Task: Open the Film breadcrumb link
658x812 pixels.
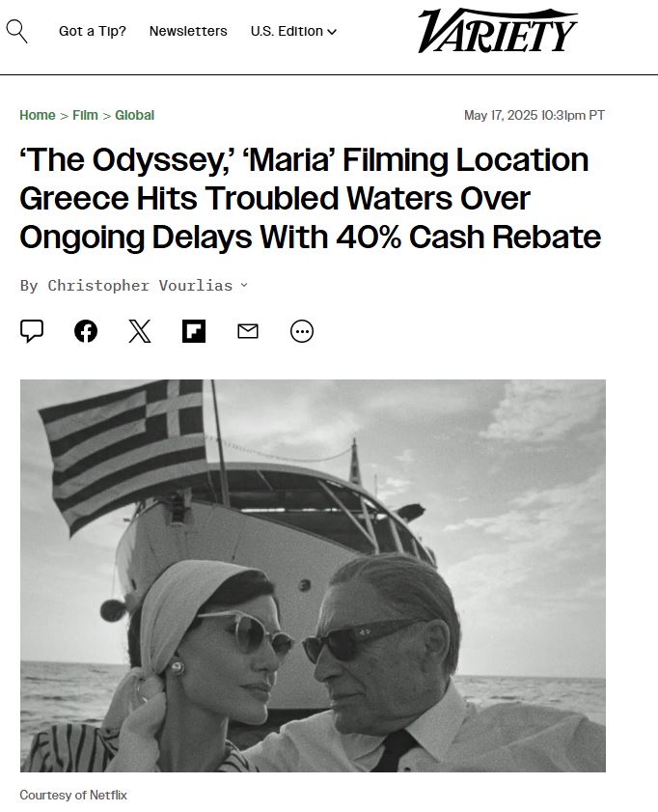Action: click(85, 115)
